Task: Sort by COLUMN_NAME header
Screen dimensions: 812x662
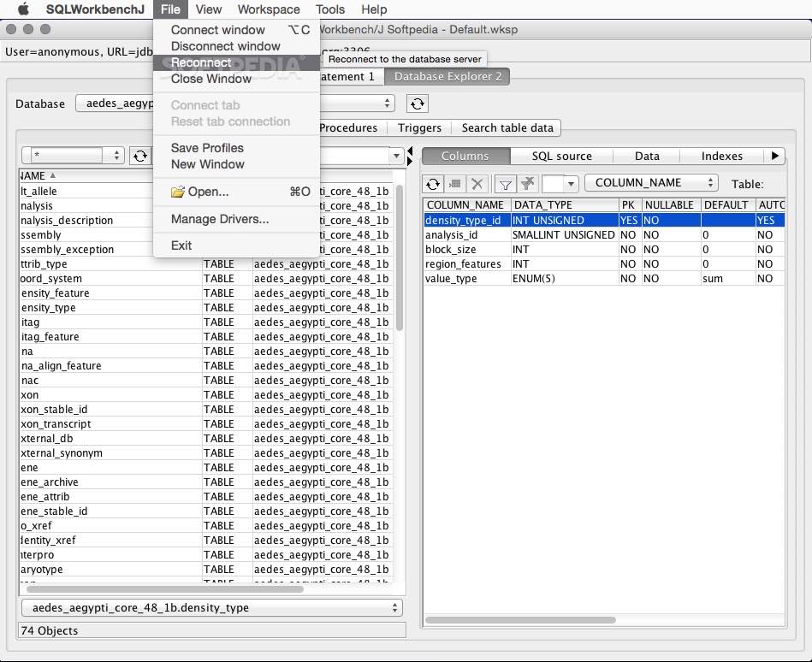Action: click(467, 205)
